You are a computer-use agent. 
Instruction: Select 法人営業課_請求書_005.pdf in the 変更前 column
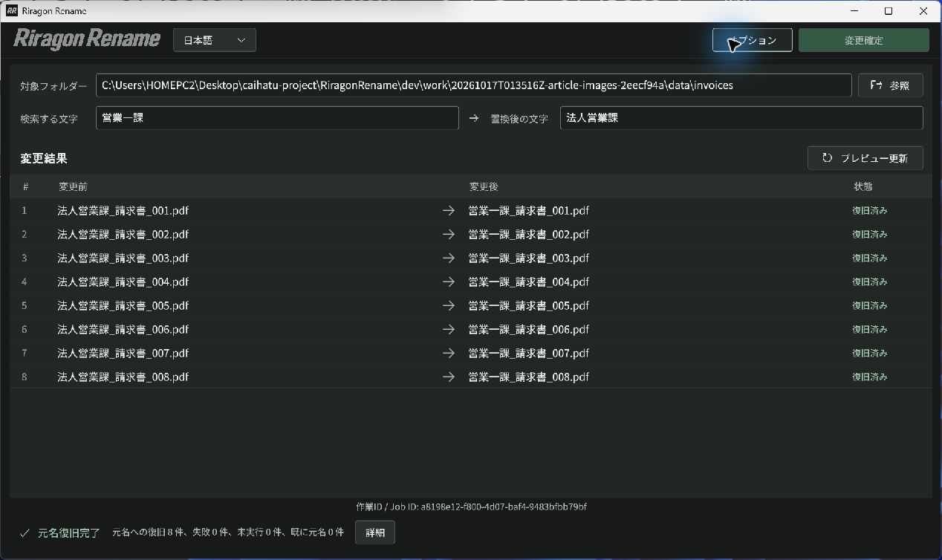[x=123, y=305]
